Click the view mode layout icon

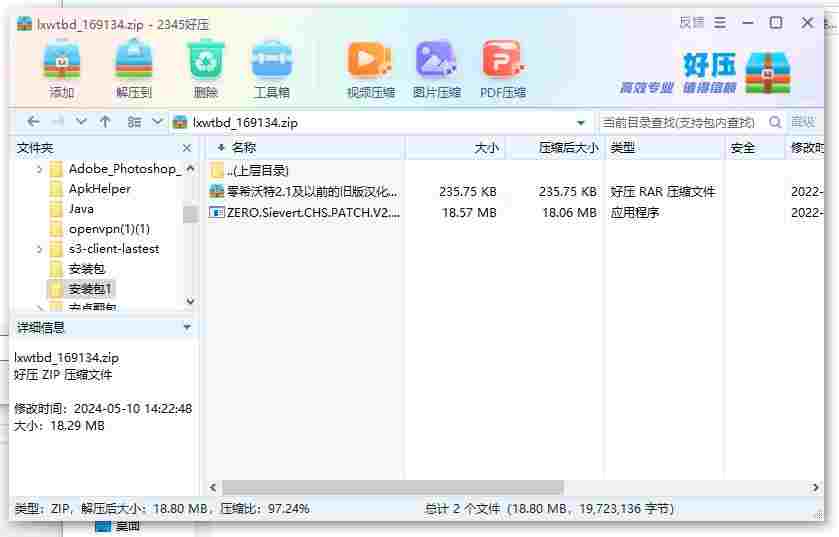pyautogui.click(x=134, y=122)
